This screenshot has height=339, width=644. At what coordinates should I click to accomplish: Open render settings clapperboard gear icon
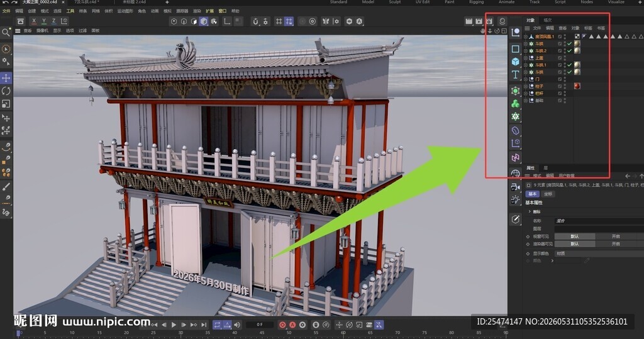click(489, 21)
